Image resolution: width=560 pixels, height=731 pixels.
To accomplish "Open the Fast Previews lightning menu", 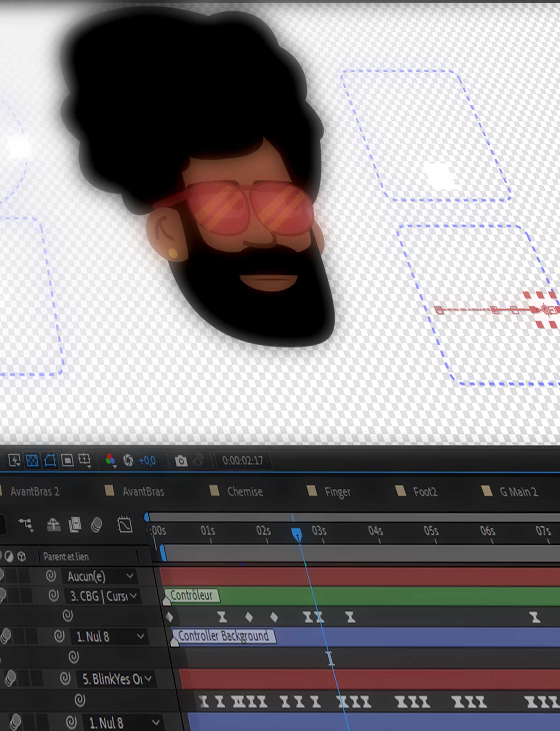I will pyautogui.click(x=14, y=461).
